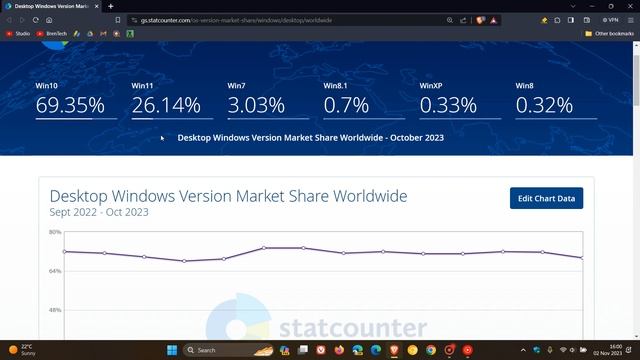Click the Sept 2022 - Oct 2023 subtitle
Screen dimensions: 640x360
coord(99,212)
